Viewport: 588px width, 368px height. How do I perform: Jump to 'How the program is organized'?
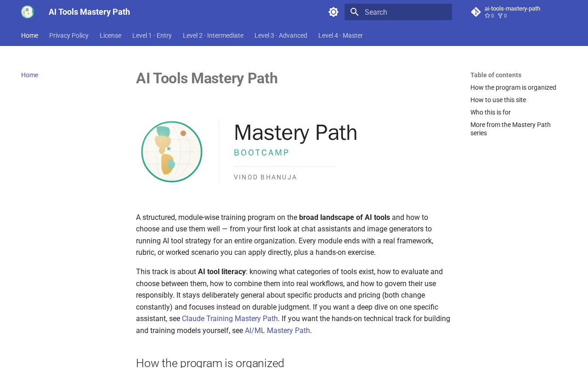coord(513,87)
